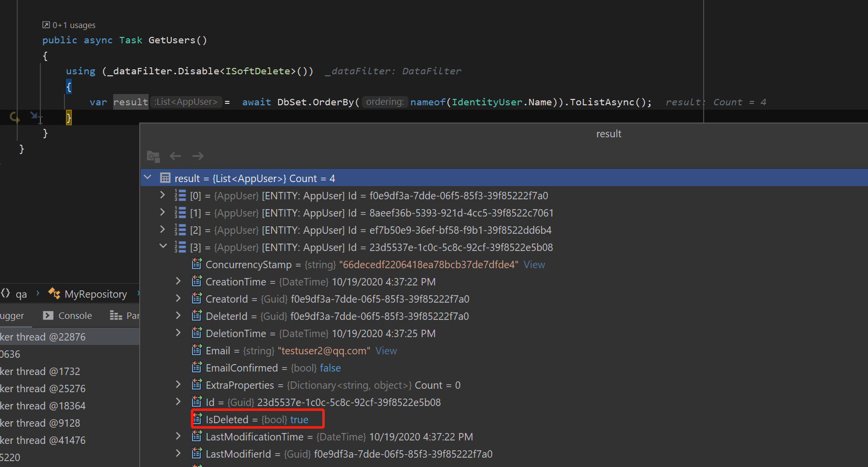868x467 pixels.
Task: Click the entity icon beside IsDeleted property
Action: [x=196, y=419]
